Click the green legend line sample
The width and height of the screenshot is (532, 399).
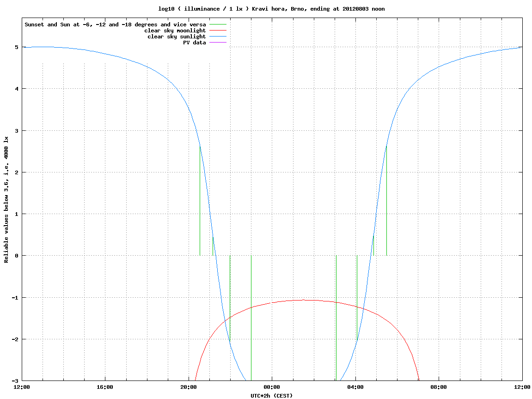(x=218, y=25)
